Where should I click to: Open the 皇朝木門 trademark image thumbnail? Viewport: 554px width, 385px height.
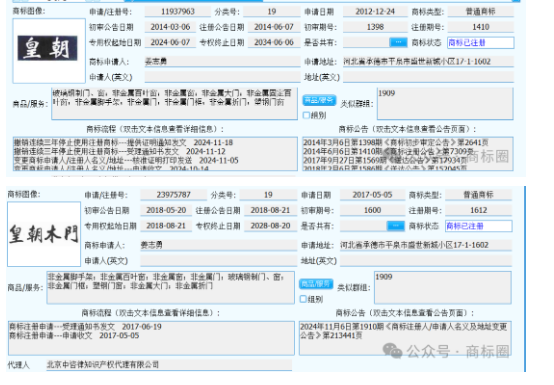click(x=44, y=234)
